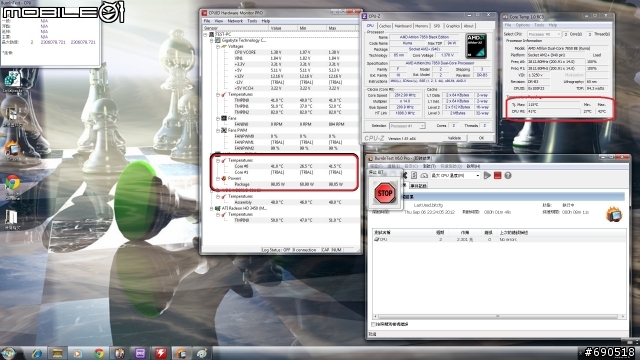Click the Gigabyte motherboard icon in tree

(x=218, y=40)
